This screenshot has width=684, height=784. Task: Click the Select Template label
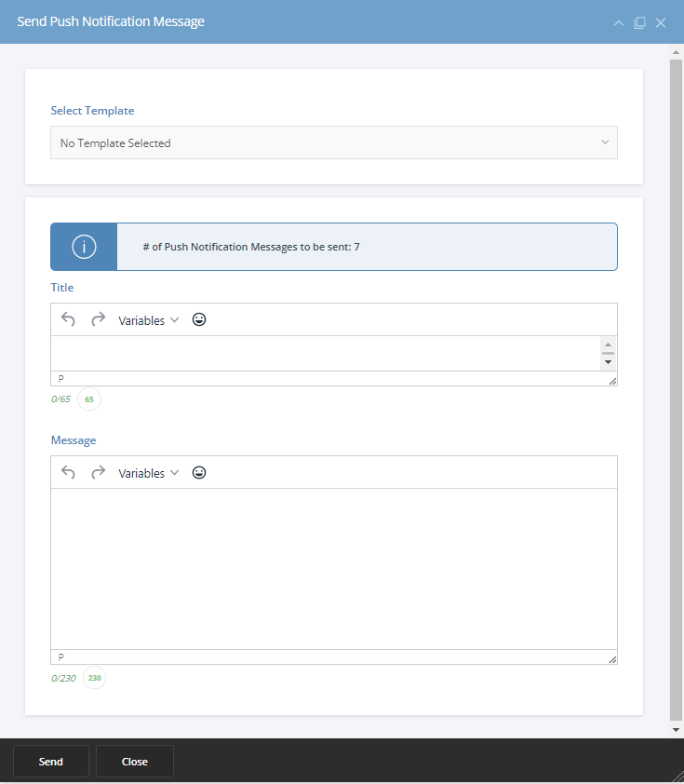pos(92,111)
